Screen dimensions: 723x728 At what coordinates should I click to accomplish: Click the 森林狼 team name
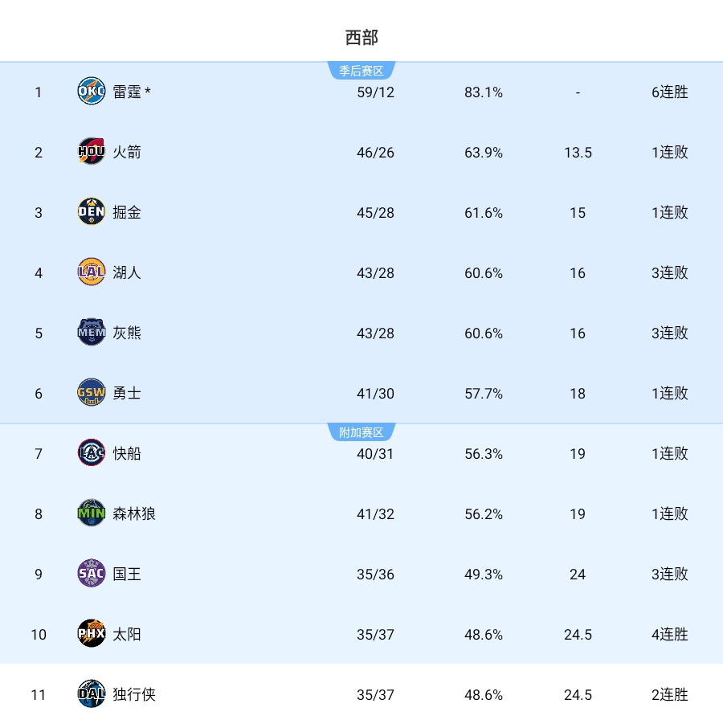tap(134, 513)
